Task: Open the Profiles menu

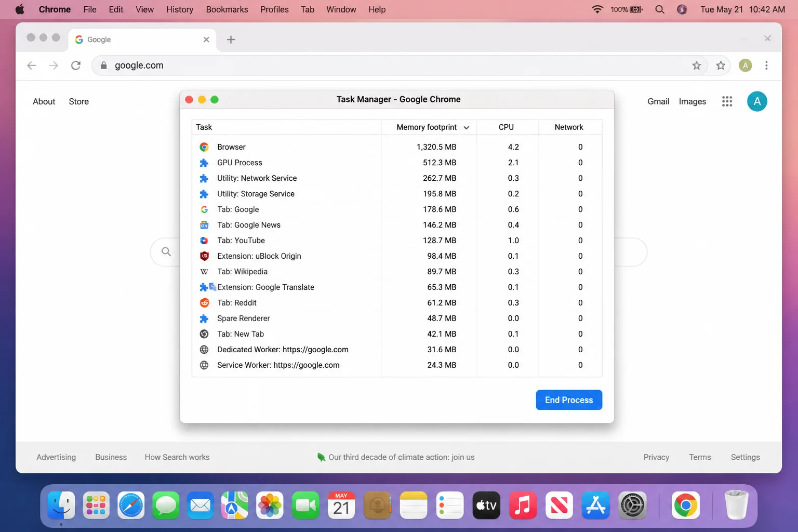Action: tap(274, 9)
